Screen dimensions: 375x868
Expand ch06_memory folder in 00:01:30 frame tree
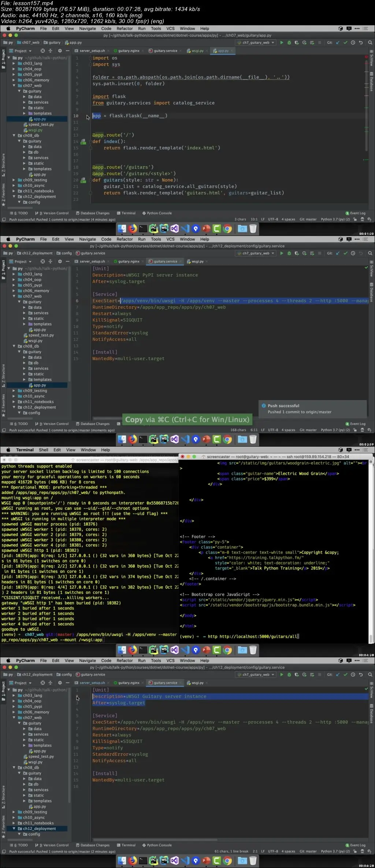[x=14, y=80]
